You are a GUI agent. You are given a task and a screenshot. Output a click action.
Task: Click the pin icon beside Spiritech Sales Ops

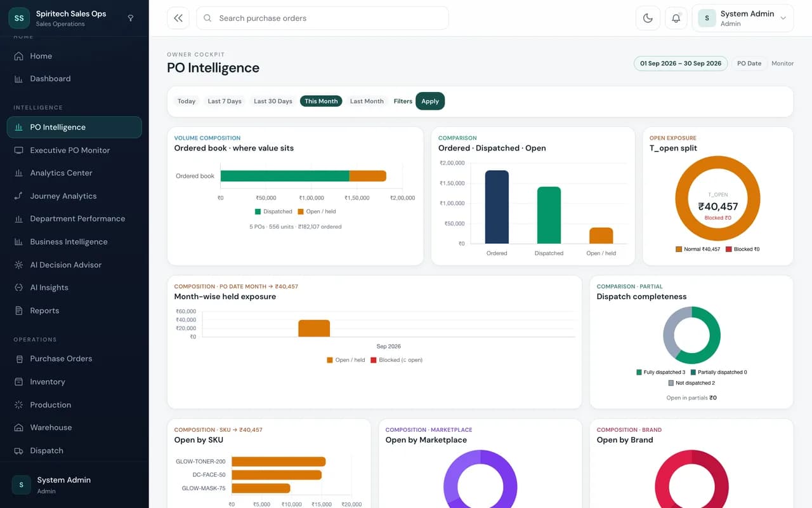[x=131, y=18]
